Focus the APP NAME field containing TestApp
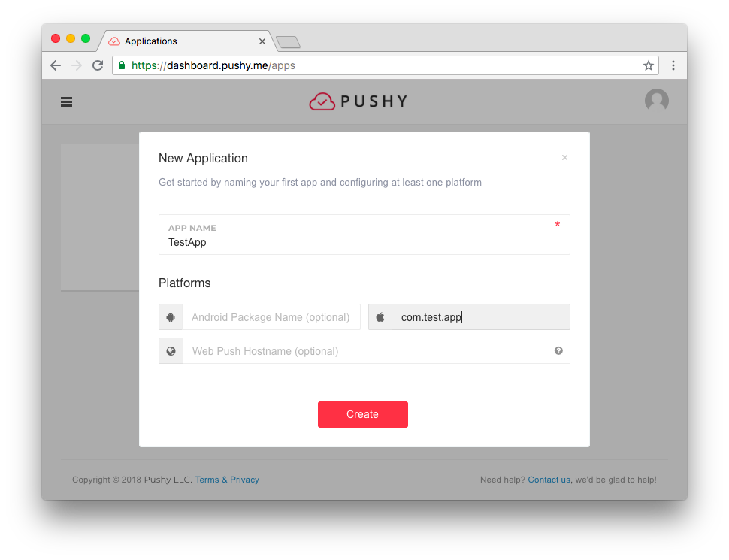 [364, 235]
